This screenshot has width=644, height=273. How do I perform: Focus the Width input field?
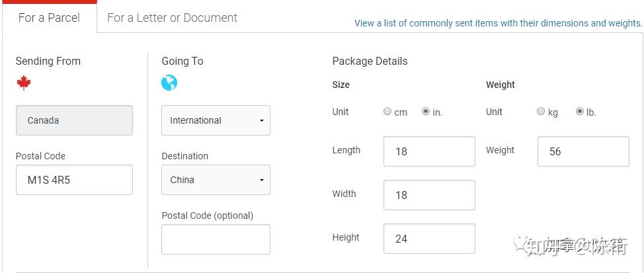click(x=429, y=195)
